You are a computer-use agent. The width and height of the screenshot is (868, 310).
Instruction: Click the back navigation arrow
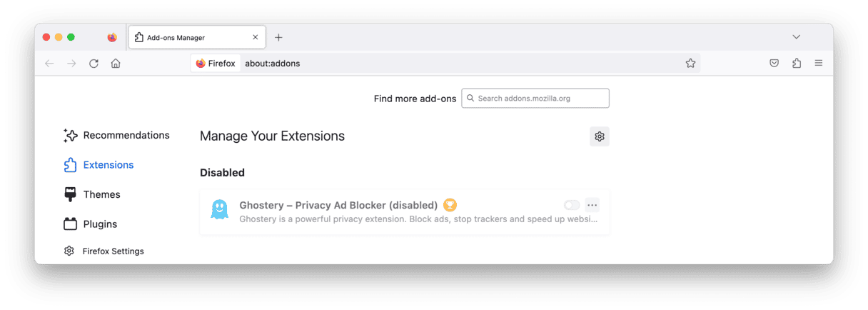coord(49,64)
